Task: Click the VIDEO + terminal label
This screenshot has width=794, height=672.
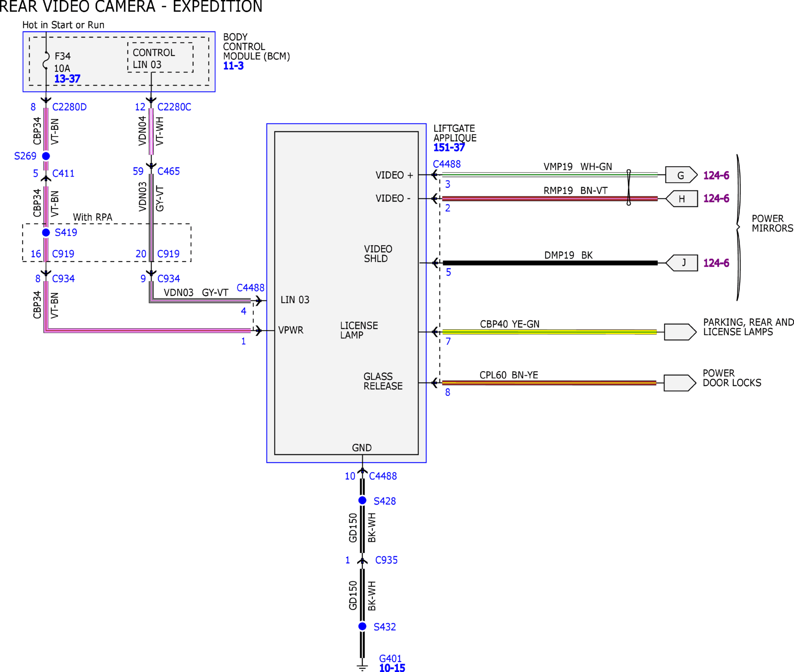Action: (x=394, y=175)
